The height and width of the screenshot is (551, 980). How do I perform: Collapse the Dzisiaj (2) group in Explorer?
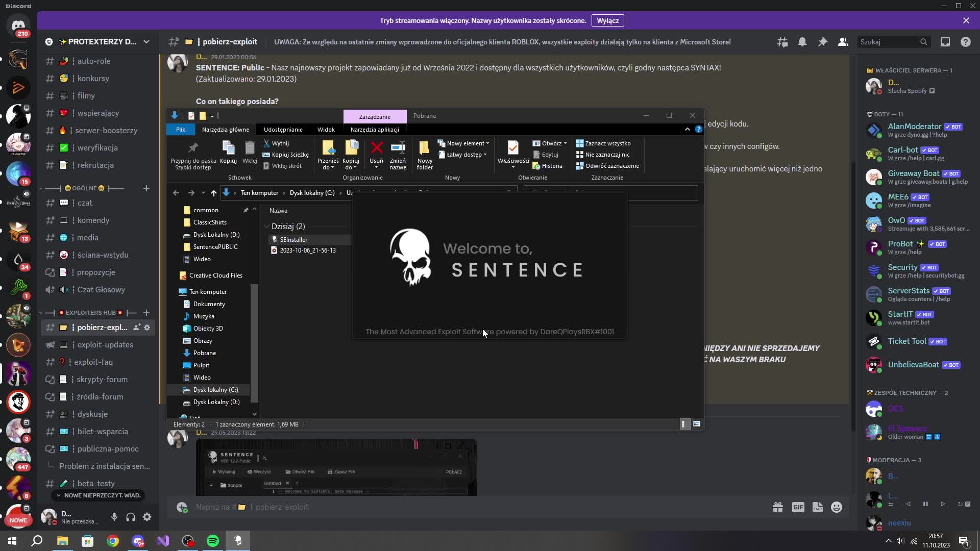(x=266, y=226)
